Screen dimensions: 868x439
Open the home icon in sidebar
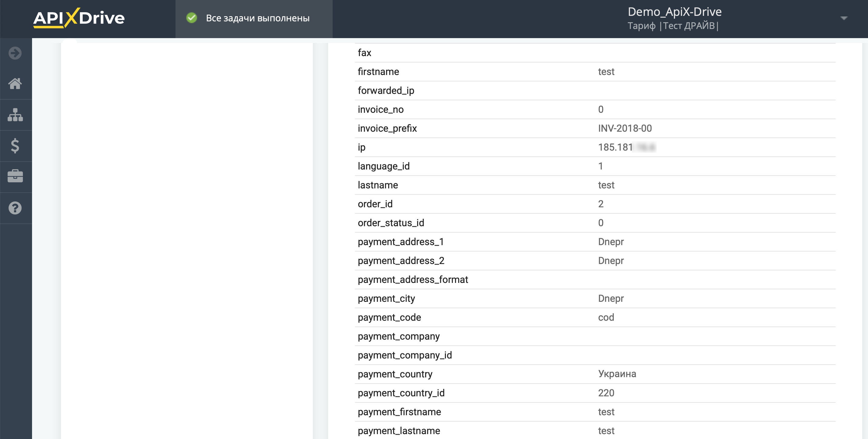click(x=15, y=84)
